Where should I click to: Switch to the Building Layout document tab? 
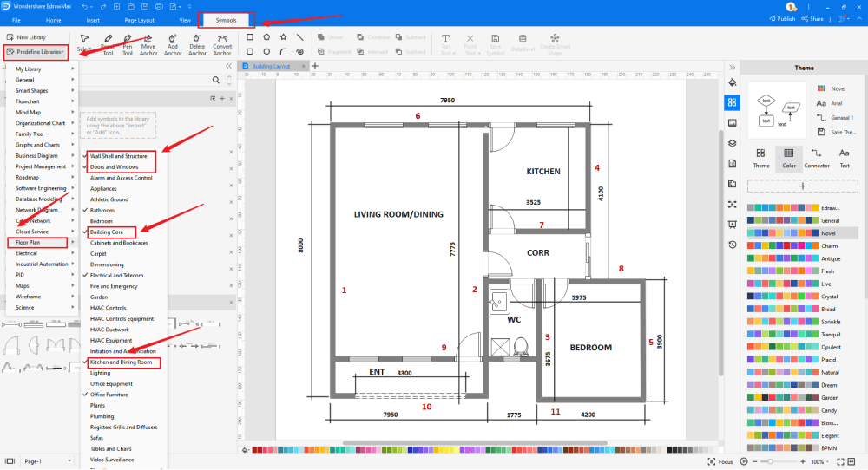[x=271, y=67]
